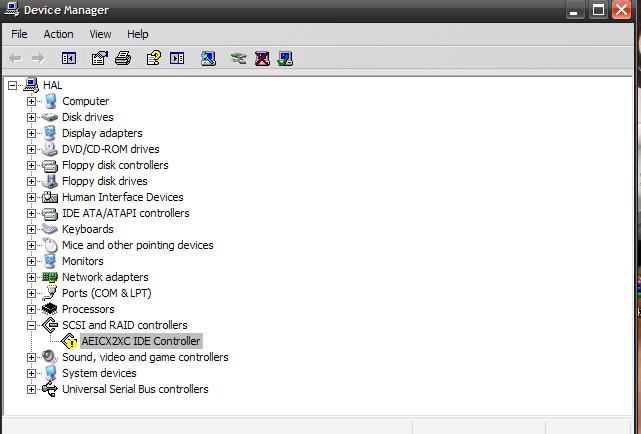
Task: Click the Back arrow toolbar button
Action: pyautogui.click(x=16, y=58)
